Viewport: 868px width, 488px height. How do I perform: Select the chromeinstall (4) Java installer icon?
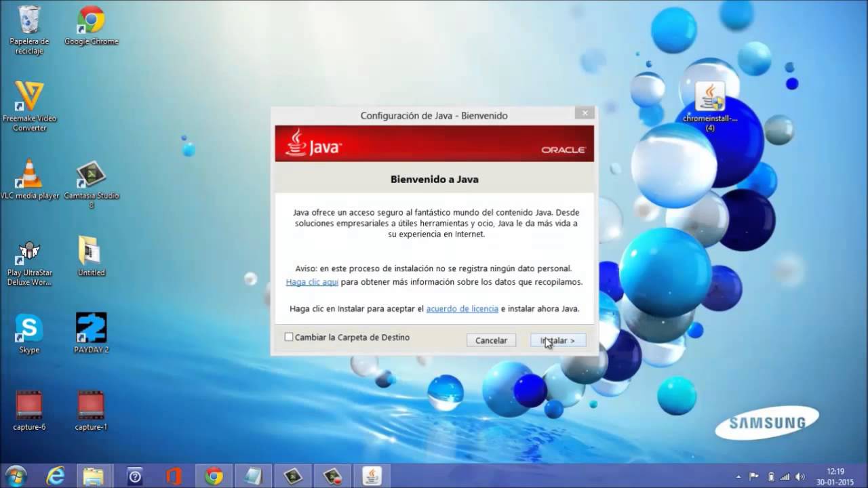pyautogui.click(x=710, y=106)
